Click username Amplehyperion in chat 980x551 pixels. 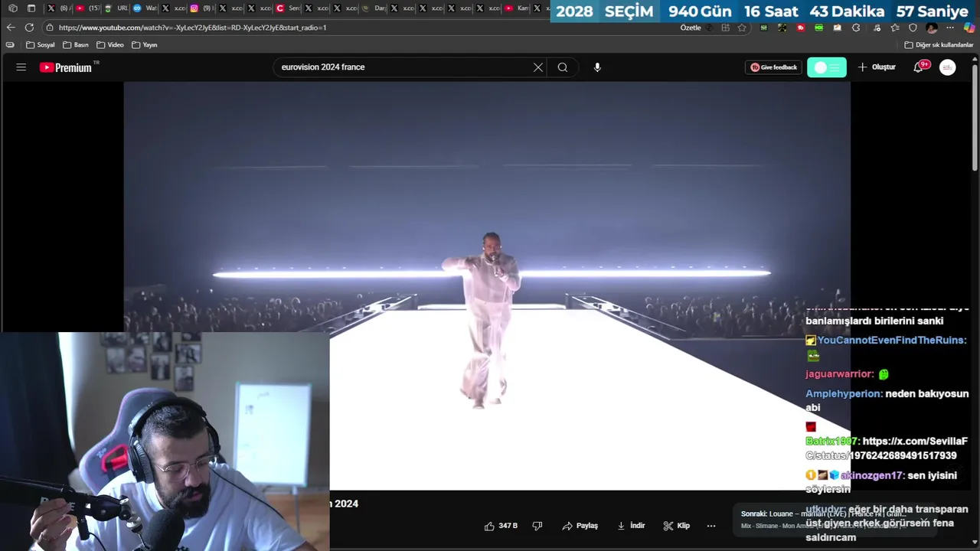tap(843, 394)
